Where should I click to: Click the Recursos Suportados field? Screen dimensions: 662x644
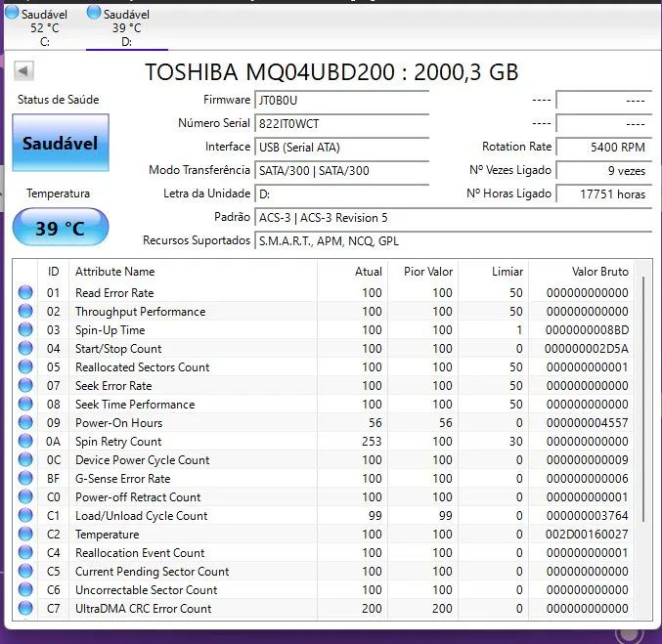pos(454,241)
